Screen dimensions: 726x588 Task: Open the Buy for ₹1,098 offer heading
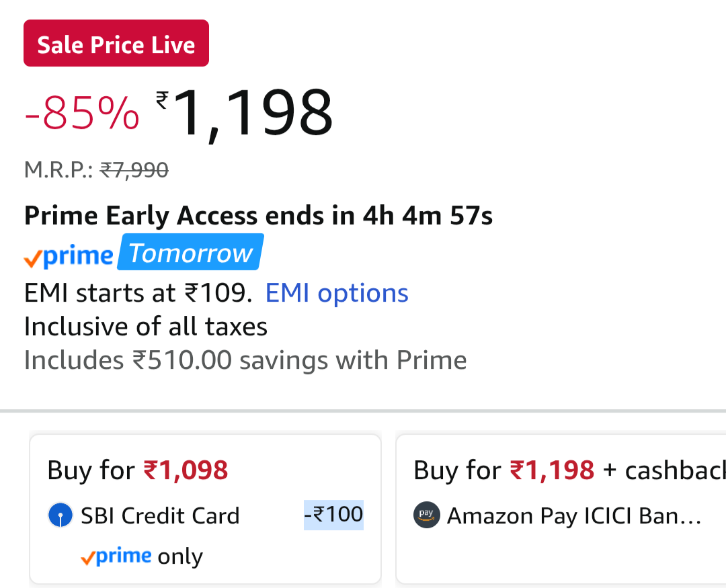[138, 470]
